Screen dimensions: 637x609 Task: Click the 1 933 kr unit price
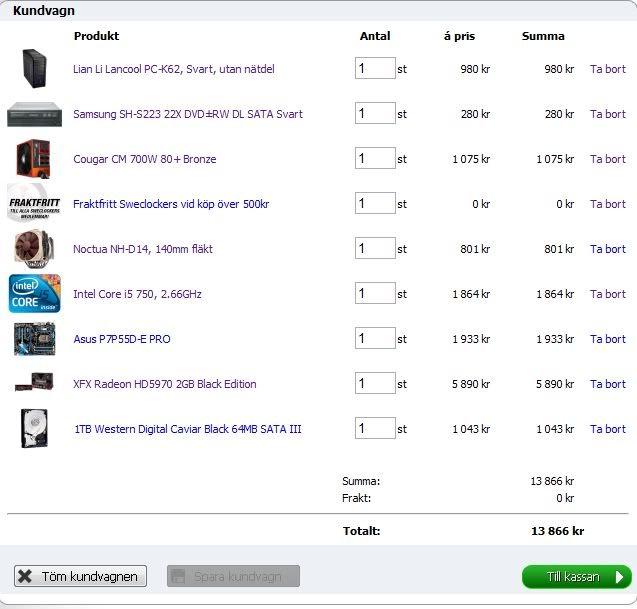coord(471,339)
